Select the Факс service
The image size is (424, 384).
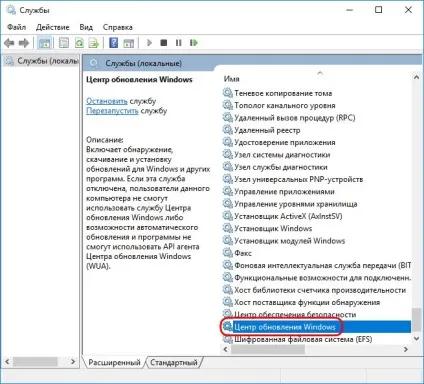243,253
